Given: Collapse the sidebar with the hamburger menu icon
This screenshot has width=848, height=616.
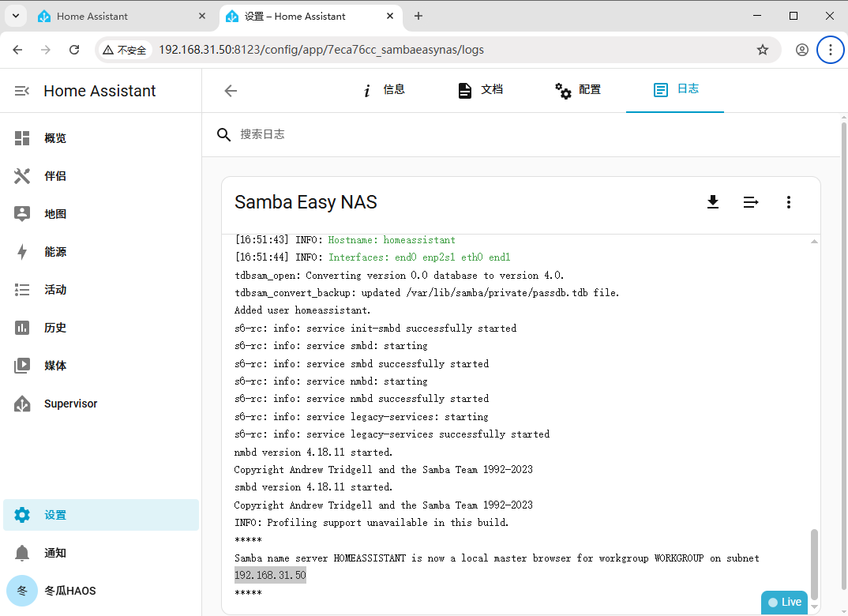Looking at the screenshot, I should (21, 91).
